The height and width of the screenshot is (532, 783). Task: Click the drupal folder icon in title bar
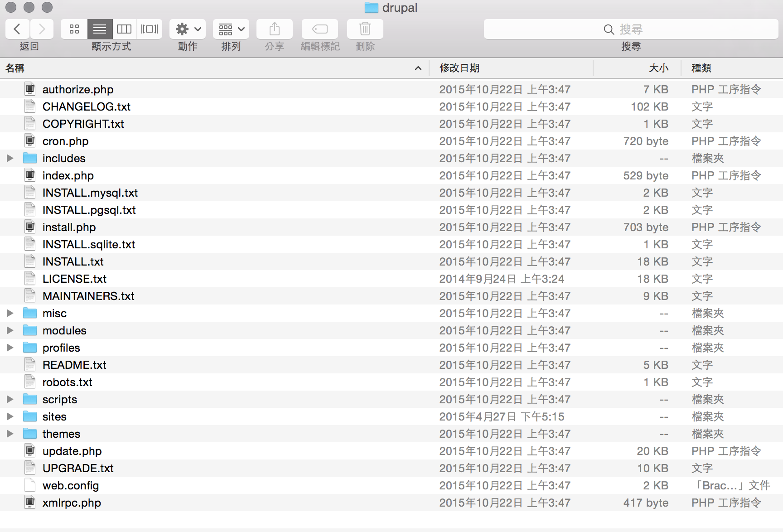coord(372,7)
